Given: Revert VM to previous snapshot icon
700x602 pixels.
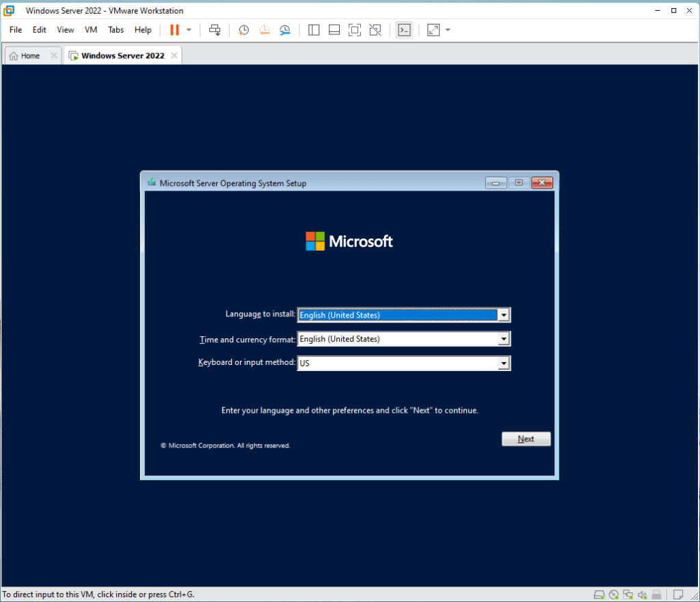Looking at the screenshot, I should point(264,30).
